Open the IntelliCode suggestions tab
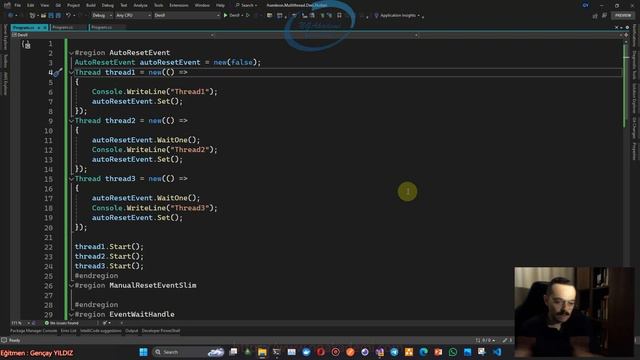This screenshot has height=360, width=640. click(x=101, y=331)
